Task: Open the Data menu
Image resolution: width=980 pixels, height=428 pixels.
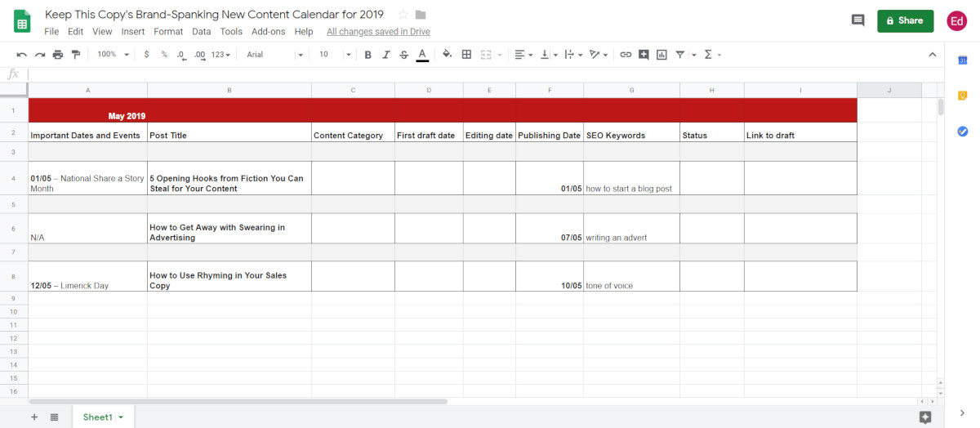Action: click(202, 32)
